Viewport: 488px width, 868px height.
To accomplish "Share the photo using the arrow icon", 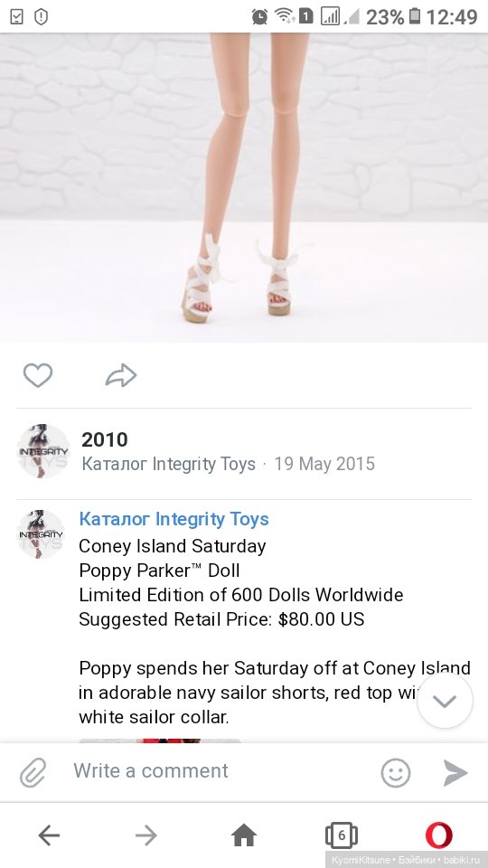I will 120,375.
